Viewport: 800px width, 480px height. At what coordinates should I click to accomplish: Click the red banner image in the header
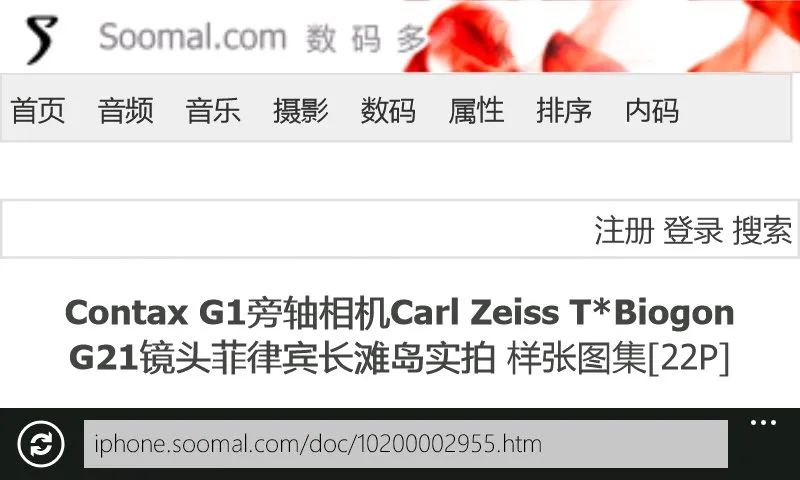click(601, 36)
